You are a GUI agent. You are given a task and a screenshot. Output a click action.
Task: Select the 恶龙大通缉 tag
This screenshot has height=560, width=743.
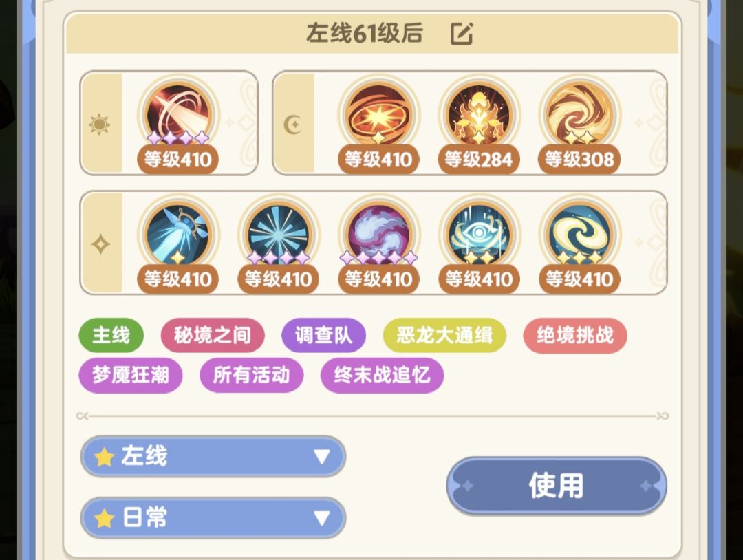point(444,336)
